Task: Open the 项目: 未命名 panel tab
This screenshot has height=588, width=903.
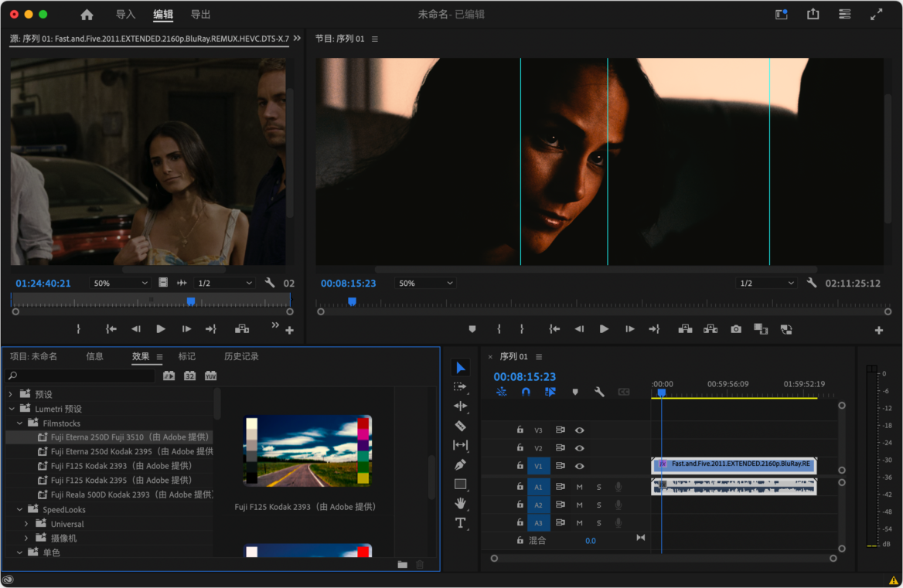Action: tap(33, 356)
